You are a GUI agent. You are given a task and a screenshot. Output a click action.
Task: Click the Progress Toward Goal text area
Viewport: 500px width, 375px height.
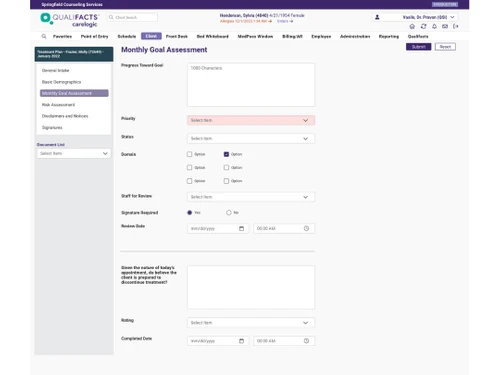251,85
